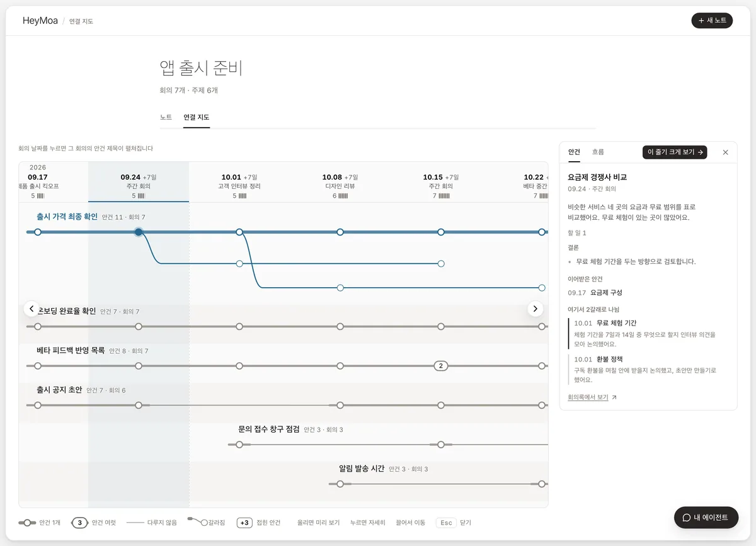Viewport: 756px width, 546px height.
Task: Click the 10.15 node on 베타 피드백 neighbor 온보딩 line
Action: click(441, 327)
